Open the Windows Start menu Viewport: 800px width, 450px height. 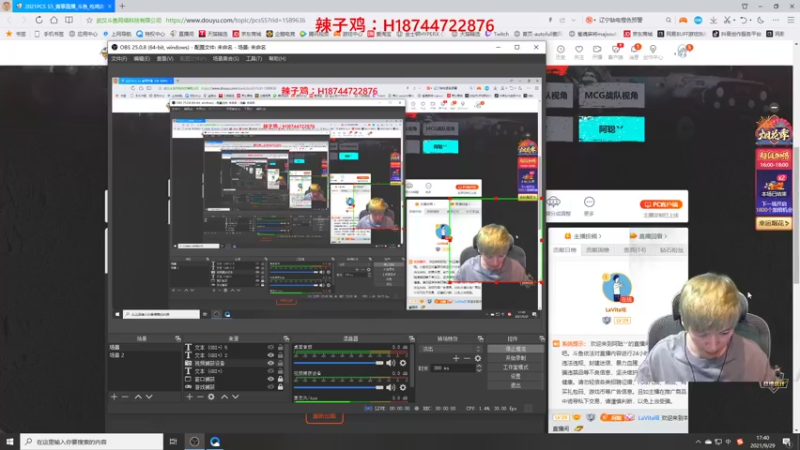point(10,441)
